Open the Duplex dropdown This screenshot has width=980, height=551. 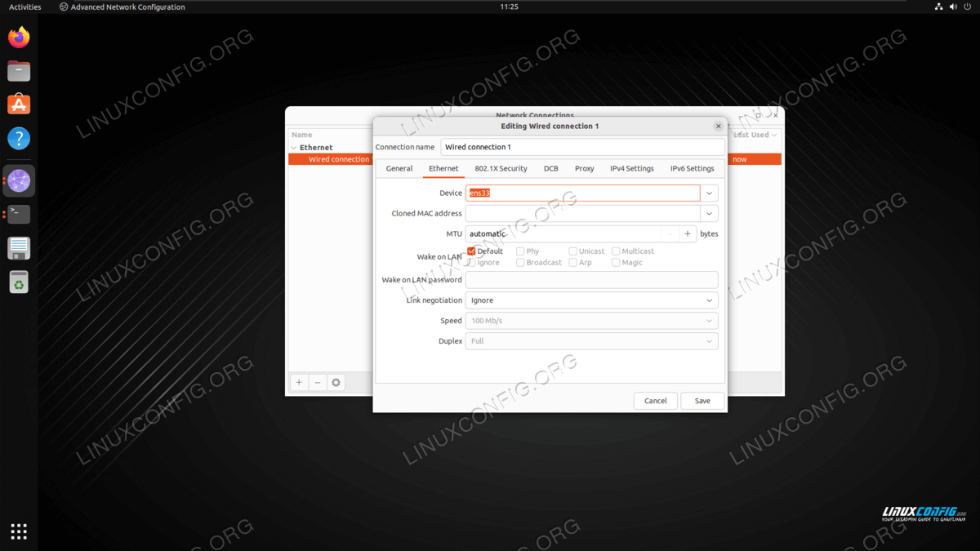click(x=592, y=341)
